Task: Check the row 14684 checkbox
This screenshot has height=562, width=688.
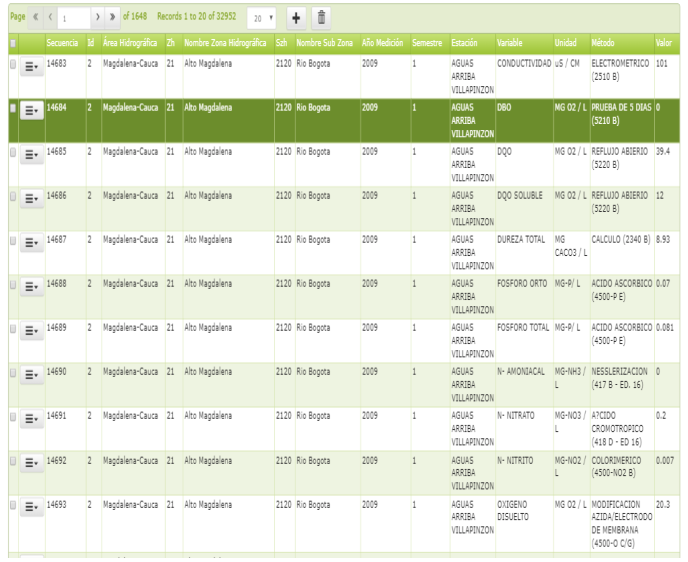Action: pyautogui.click(x=13, y=108)
